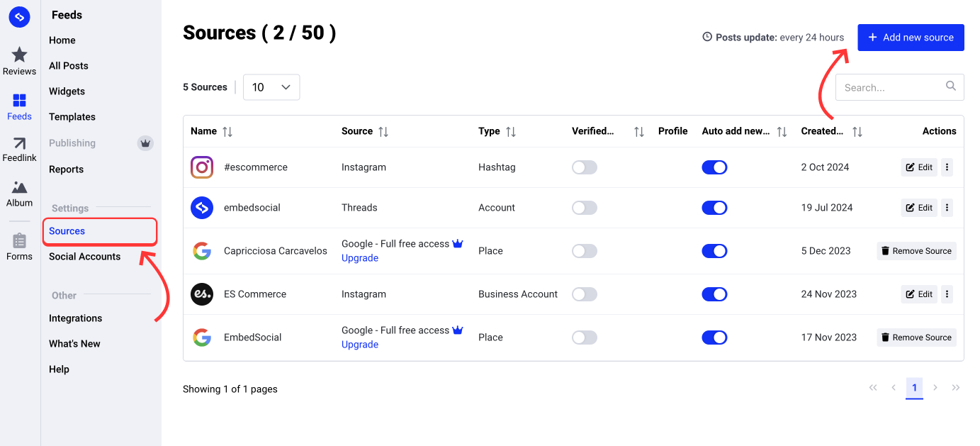The height and width of the screenshot is (446, 980).
Task: Open the three-dot actions menu for ES Commerce
Action: click(947, 294)
